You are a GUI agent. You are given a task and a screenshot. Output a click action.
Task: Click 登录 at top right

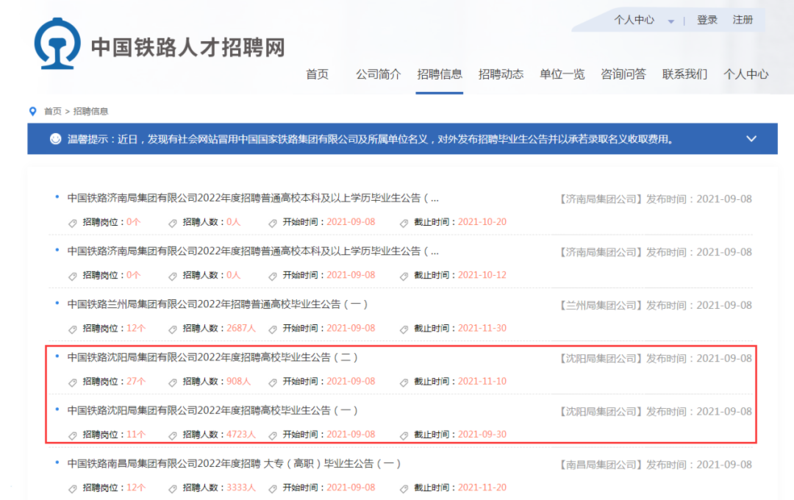(707, 20)
